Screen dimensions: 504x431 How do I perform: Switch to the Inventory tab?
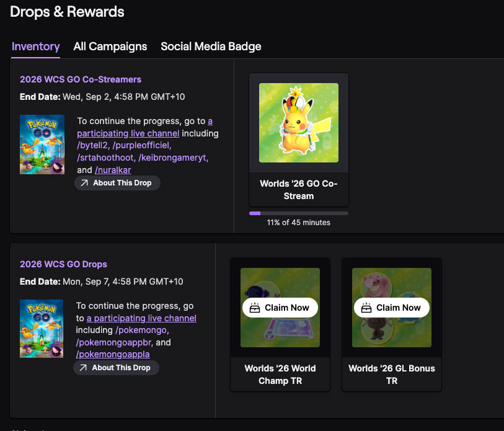(36, 47)
